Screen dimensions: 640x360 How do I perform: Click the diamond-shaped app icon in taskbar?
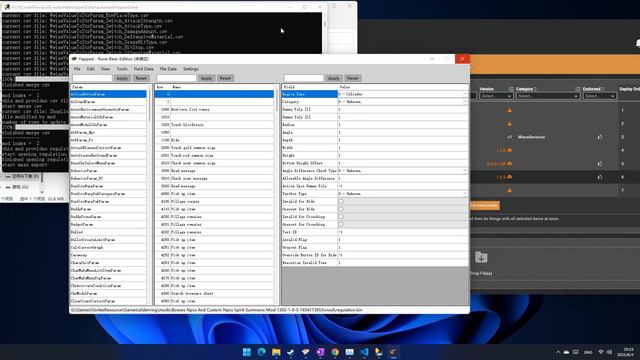(306, 352)
